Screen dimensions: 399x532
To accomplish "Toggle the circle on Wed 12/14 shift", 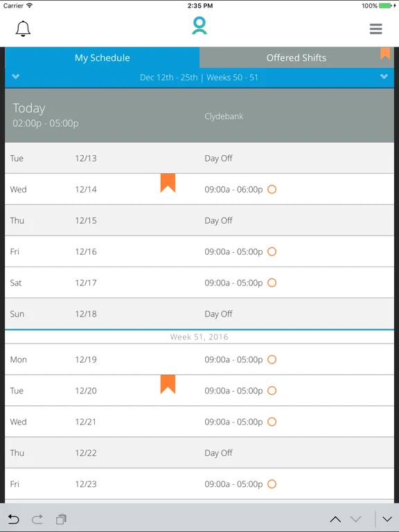I will coord(272,189).
